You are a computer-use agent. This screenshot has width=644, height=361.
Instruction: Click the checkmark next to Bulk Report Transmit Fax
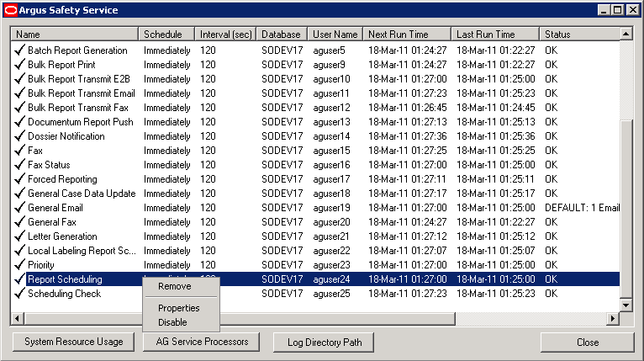click(x=19, y=108)
